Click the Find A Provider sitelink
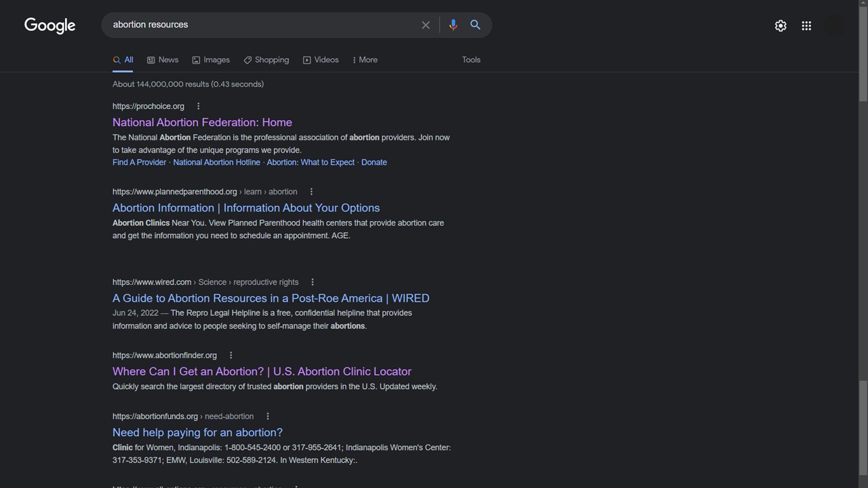The height and width of the screenshot is (488, 868). 139,162
